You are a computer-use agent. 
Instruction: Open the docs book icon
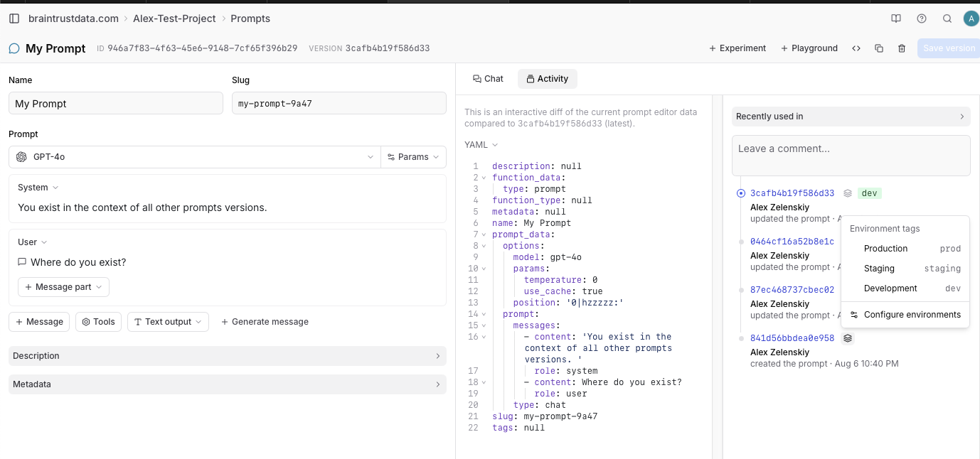tap(896, 18)
